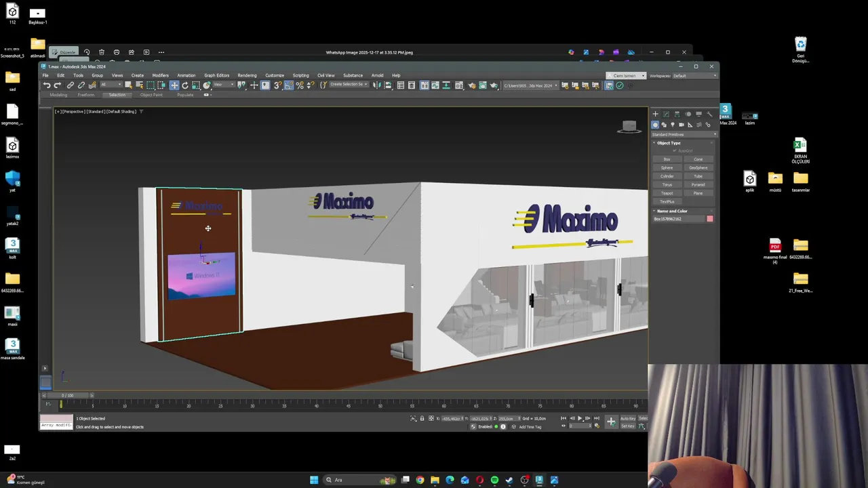Switch to the Freeform ribbon tab
Viewport: 868px width, 488px height.
pyautogui.click(x=86, y=95)
